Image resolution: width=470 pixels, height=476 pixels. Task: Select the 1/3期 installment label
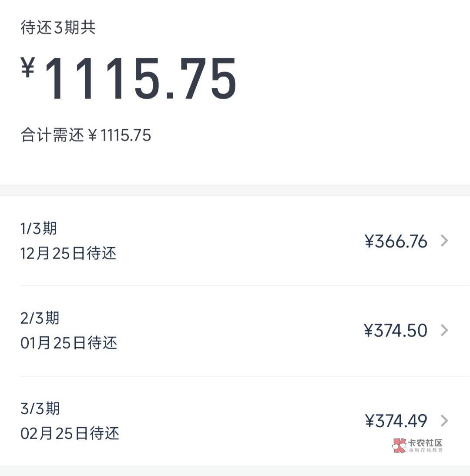pos(39,228)
